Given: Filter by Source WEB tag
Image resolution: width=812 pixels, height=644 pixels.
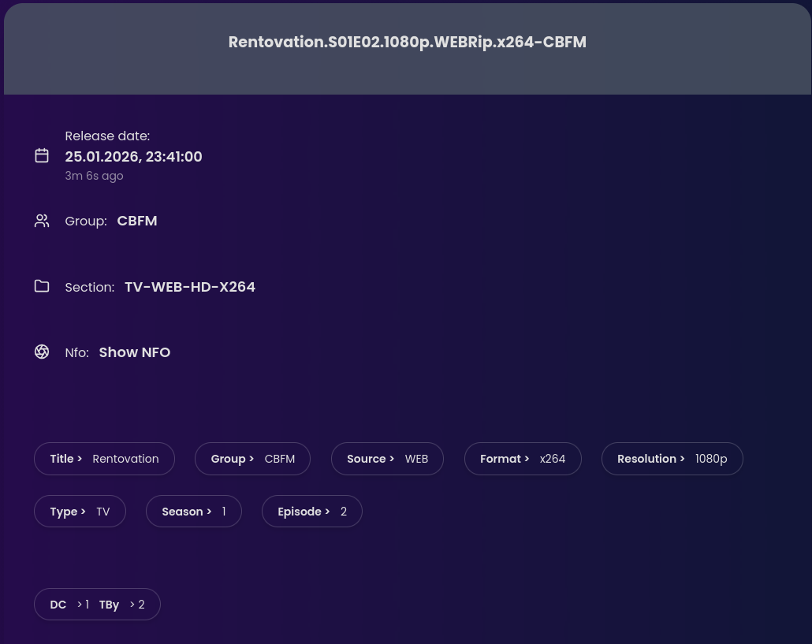Looking at the screenshot, I should (x=387, y=459).
